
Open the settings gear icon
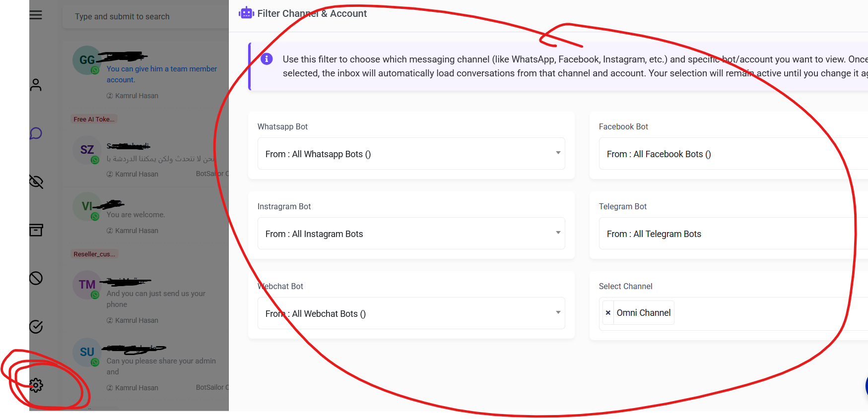(36, 385)
